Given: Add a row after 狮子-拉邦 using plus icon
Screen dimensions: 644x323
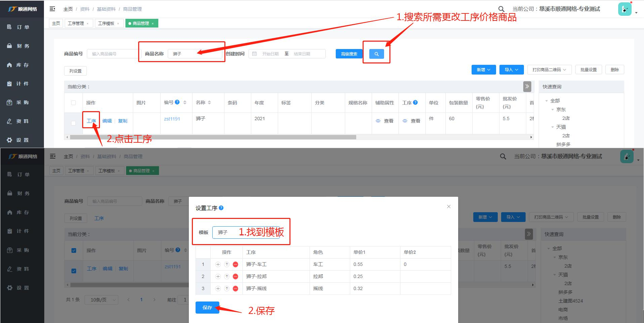Looking at the screenshot, I should coord(218,277).
